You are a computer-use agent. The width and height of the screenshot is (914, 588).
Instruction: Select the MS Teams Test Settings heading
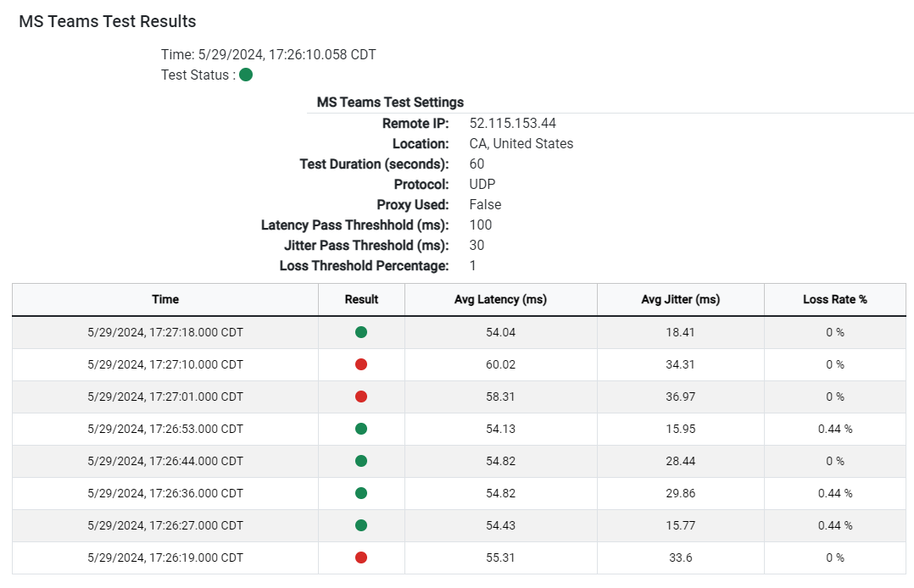(390, 103)
